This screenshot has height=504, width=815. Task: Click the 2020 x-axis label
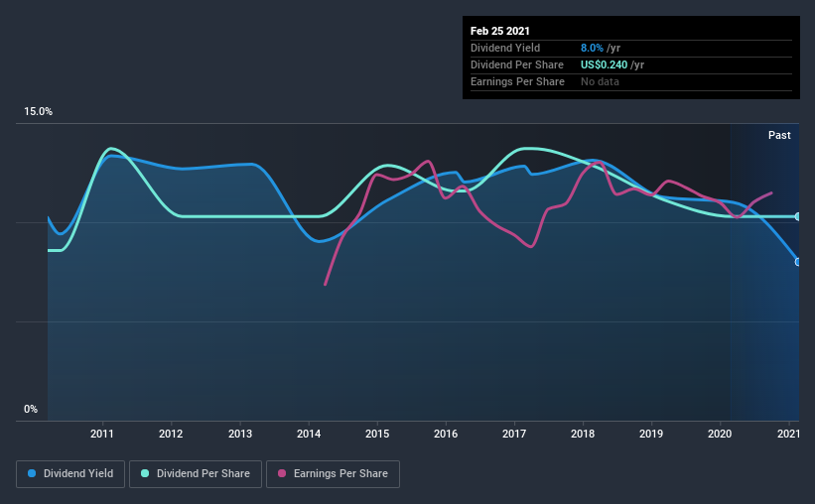click(x=720, y=434)
